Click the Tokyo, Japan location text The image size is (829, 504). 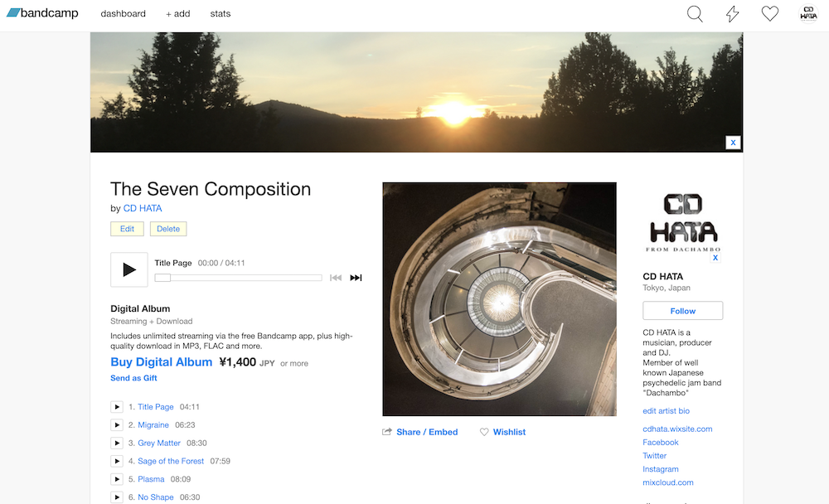tap(667, 288)
